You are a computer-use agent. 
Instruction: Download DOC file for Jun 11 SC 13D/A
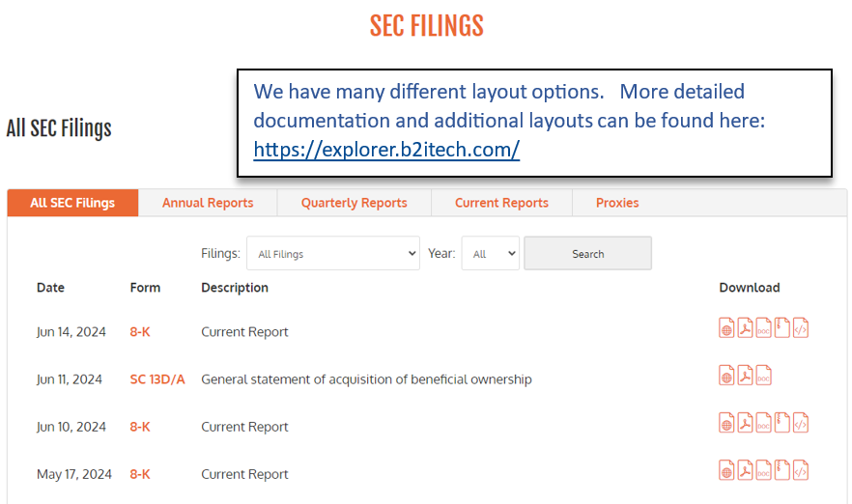763,376
